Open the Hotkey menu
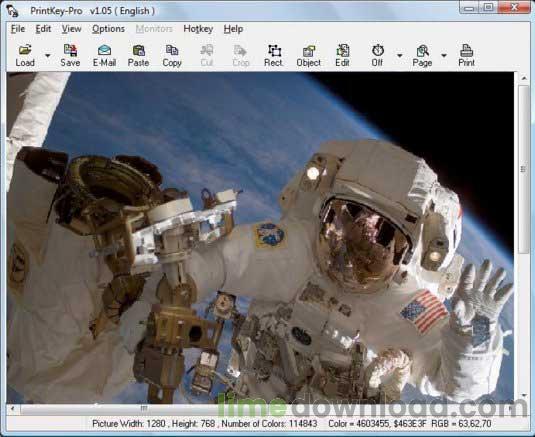This screenshot has height=437, width=535. [x=198, y=29]
